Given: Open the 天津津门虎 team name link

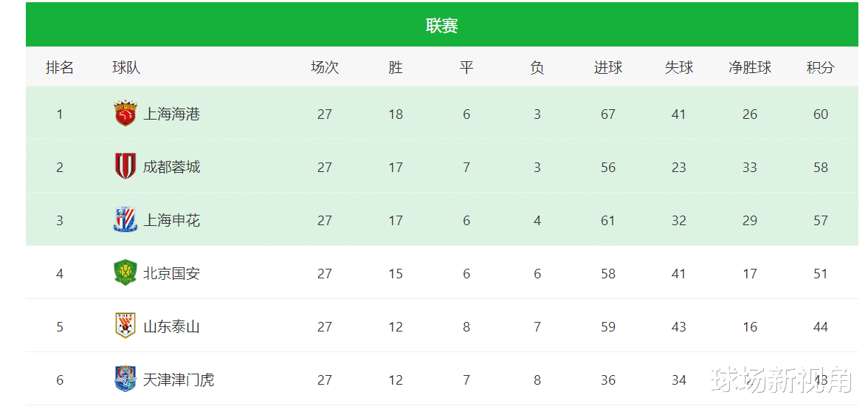Looking at the screenshot, I should click(179, 380).
